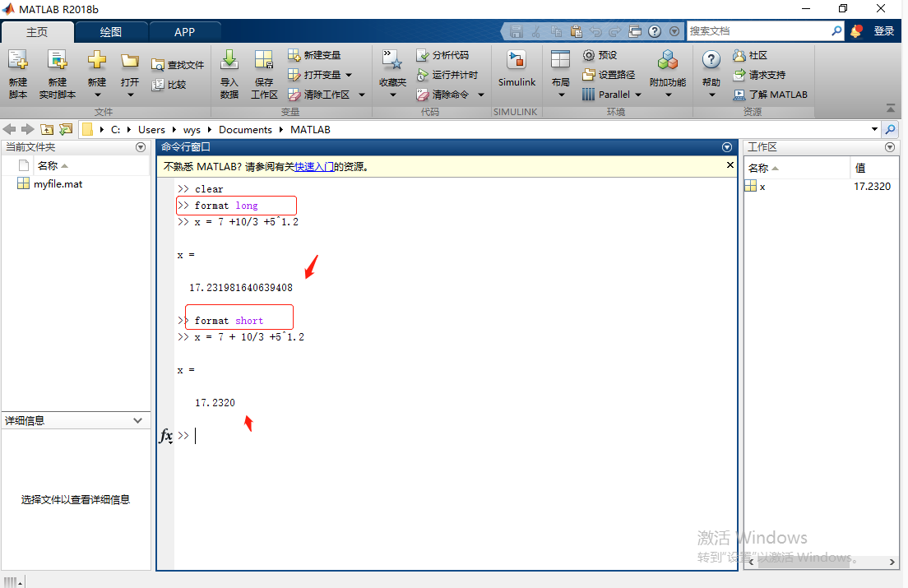Click the Parallel icon

point(588,95)
